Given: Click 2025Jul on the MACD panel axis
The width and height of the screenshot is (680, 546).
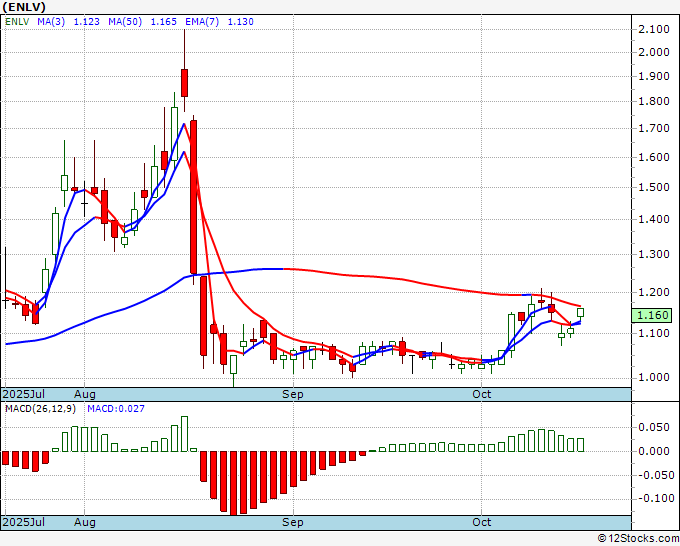Looking at the screenshot, I should click(24, 522).
